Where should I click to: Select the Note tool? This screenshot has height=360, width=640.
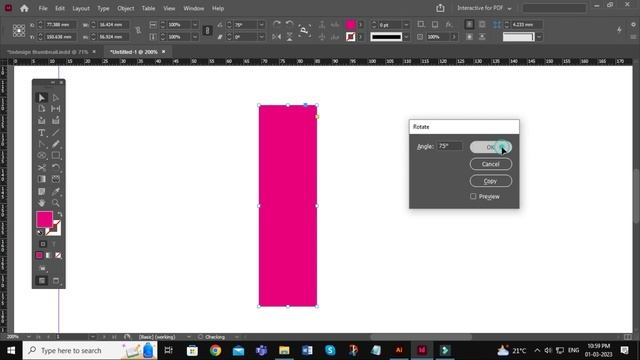tap(42, 191)
